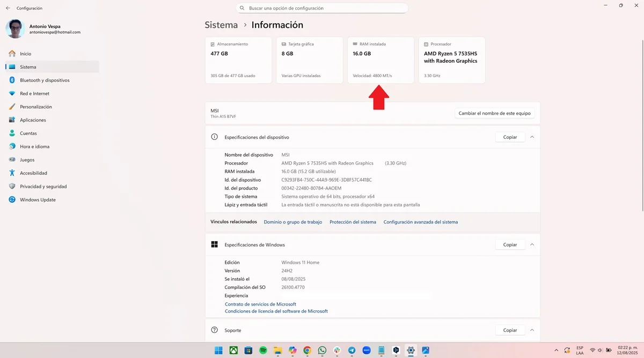Launch Xbox from the taskbar

point(233,350)
